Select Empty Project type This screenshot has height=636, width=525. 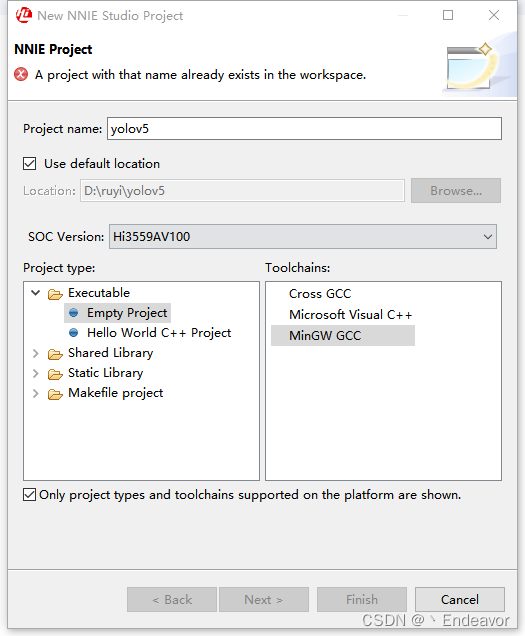click(127, 313)
